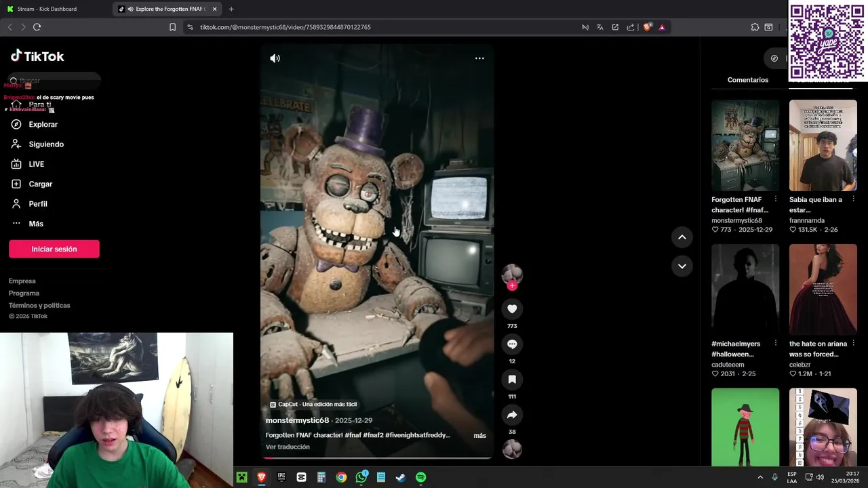
Task: Open the 'Forgotten FNAF character' thumbnail
Action: [745, 145]
